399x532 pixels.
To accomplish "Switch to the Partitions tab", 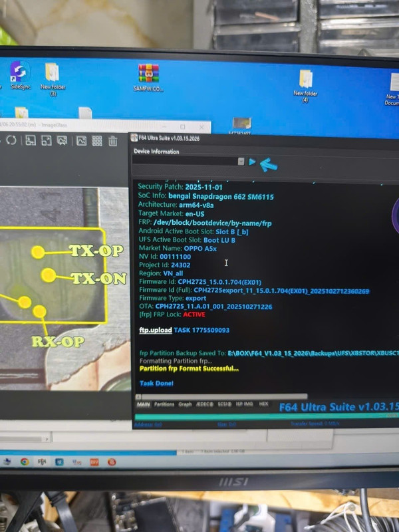I will coord(164,404).
